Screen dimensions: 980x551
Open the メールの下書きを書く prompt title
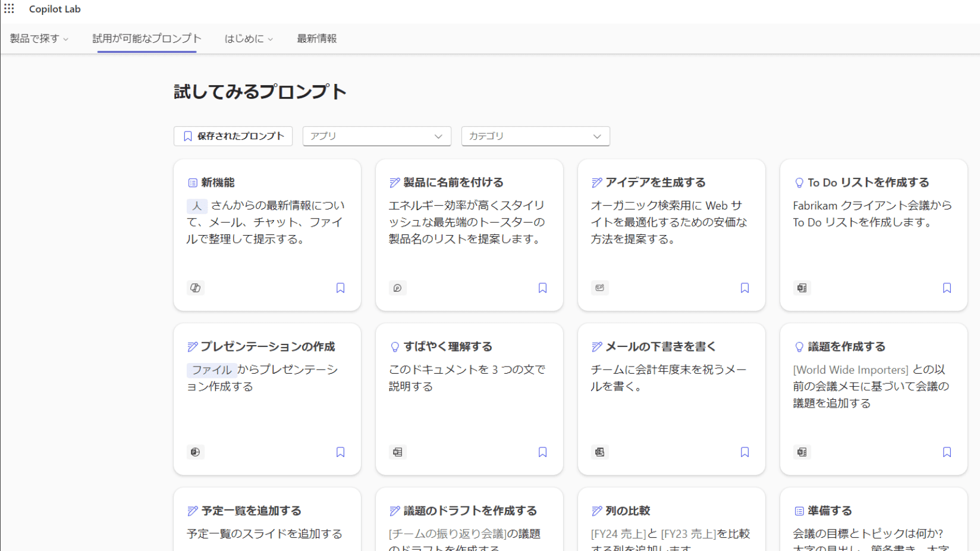661,347
